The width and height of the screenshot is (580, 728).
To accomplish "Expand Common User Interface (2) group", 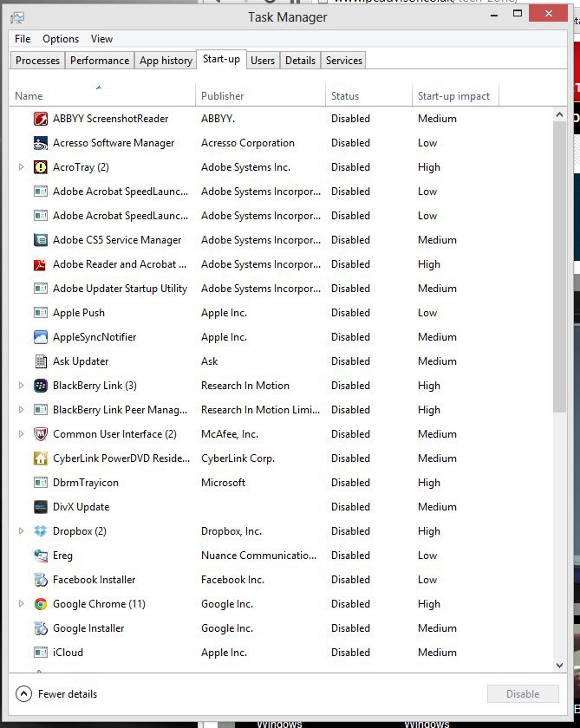I will (x=21, y=434).
